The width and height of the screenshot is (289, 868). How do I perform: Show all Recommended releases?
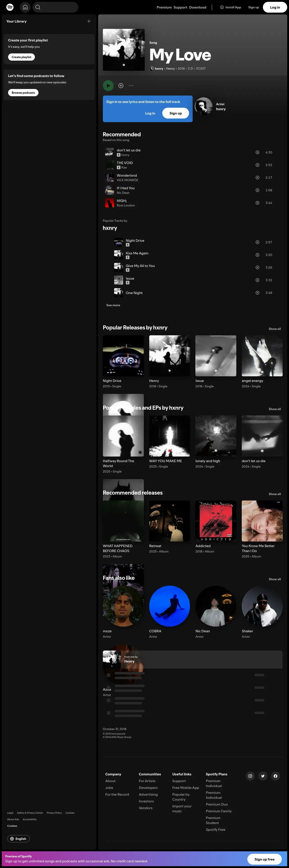[x=275, y=494]
